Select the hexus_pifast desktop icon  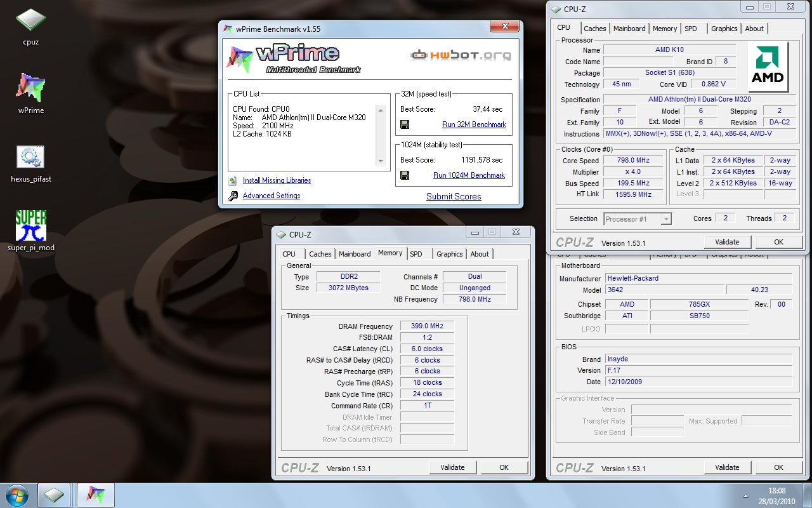pos(30,163)
